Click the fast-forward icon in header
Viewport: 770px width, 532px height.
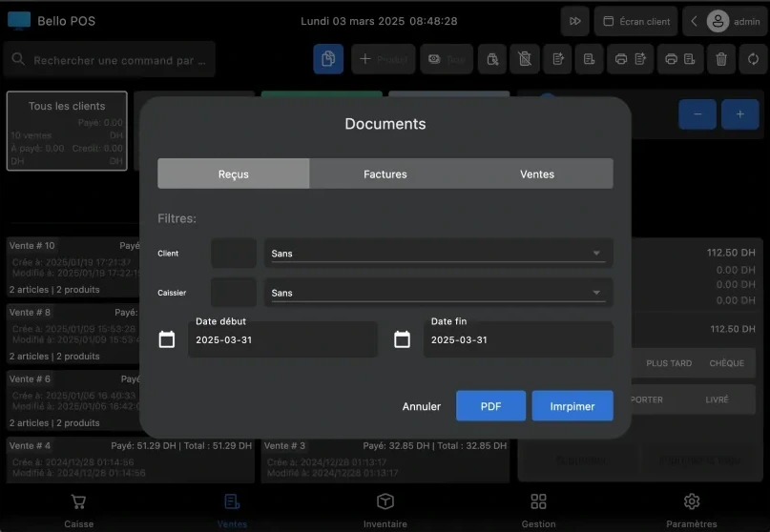coord(575,21)
